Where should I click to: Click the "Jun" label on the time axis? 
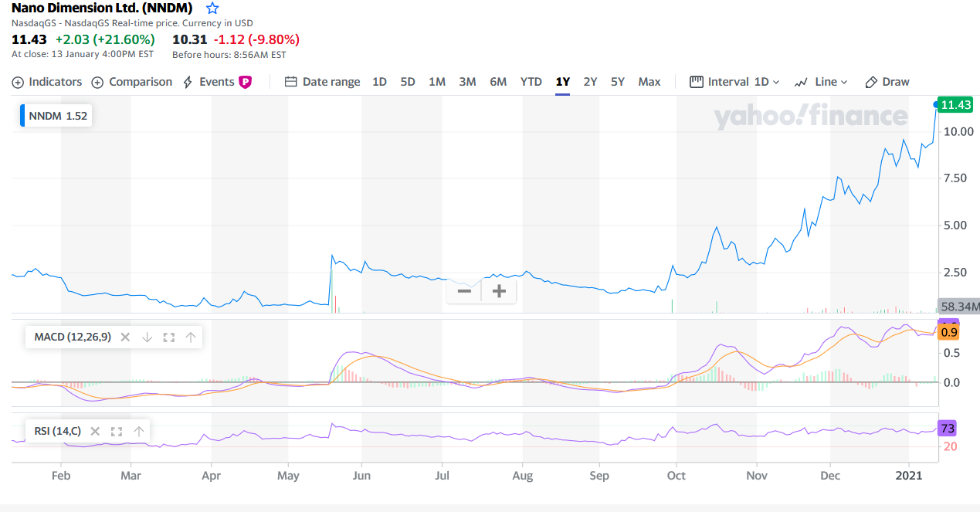point(362,476)
